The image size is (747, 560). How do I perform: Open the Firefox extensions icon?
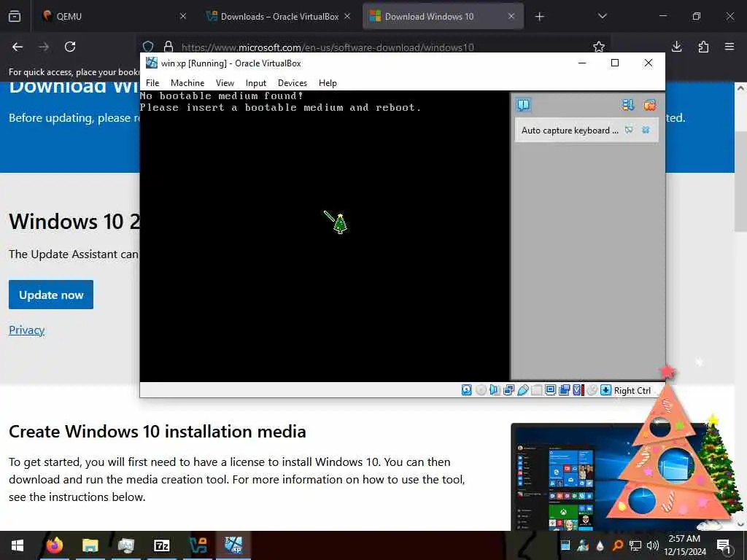[703, 47]
